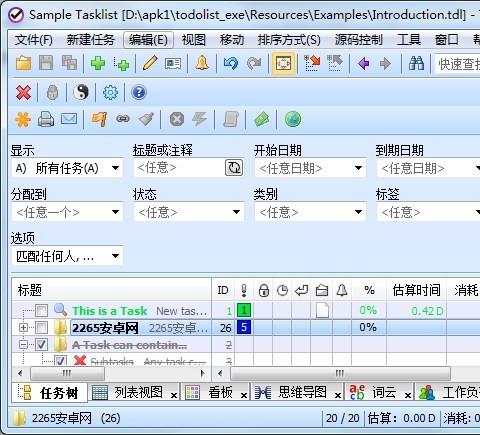Open help blue question icon
The height and width of the screenshot is (435, 480).
(139, 92)
